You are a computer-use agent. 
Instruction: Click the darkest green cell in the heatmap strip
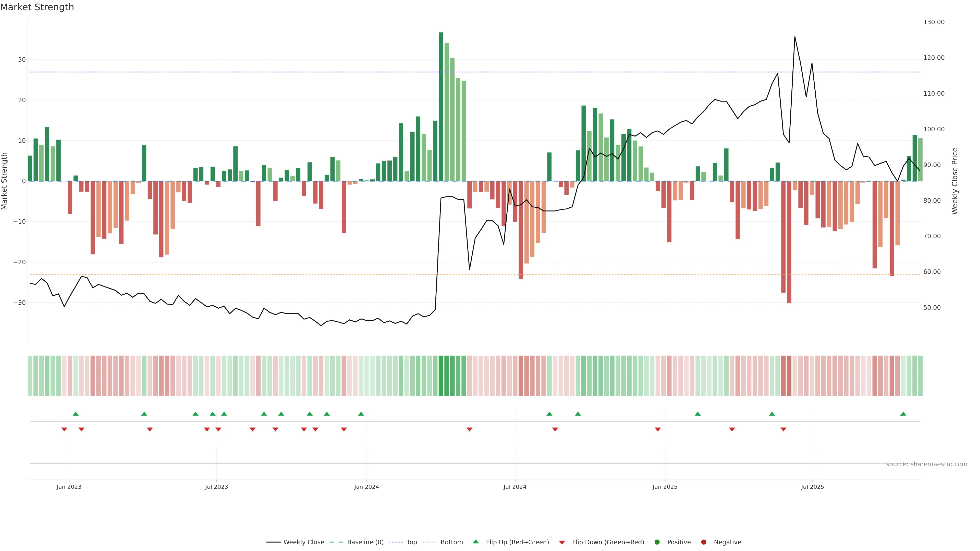click(x=441, y=376)
